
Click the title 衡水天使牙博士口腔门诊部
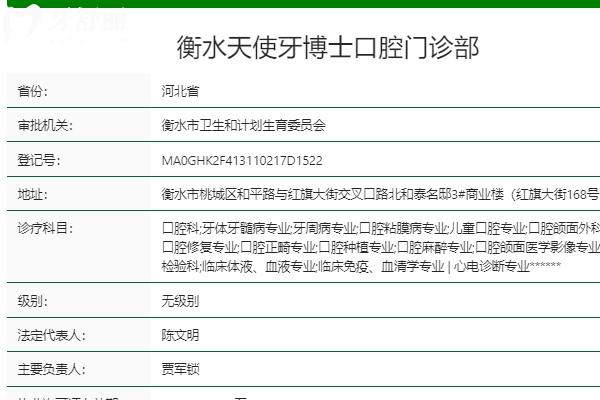tap(328, 47)
